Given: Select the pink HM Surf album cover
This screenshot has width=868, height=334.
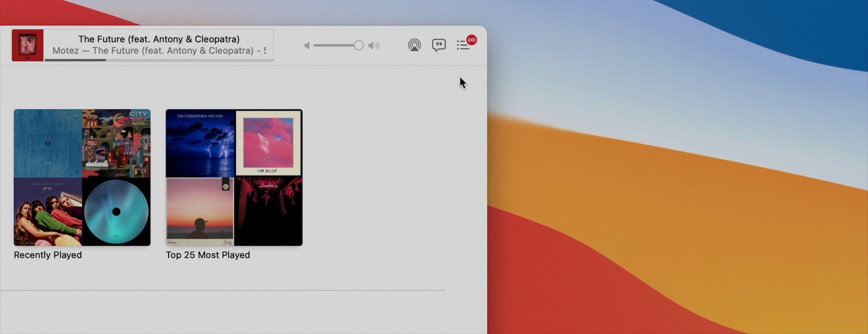Looking at the screenshot, I should [269, 143].
